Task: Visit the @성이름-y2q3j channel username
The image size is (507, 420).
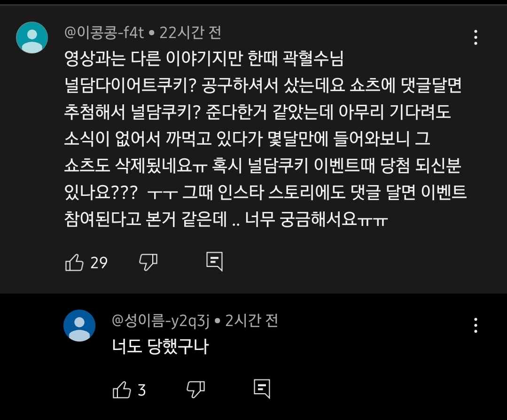Action: [x=161, y=321]
